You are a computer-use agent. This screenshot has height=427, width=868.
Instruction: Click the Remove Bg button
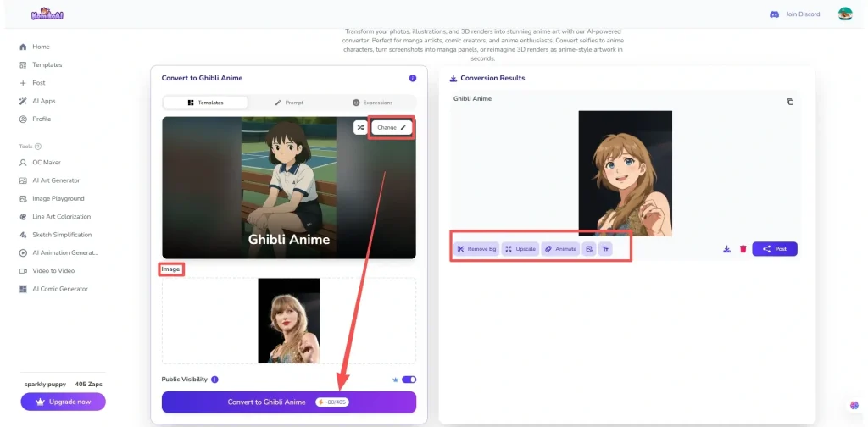pos(476,249)
